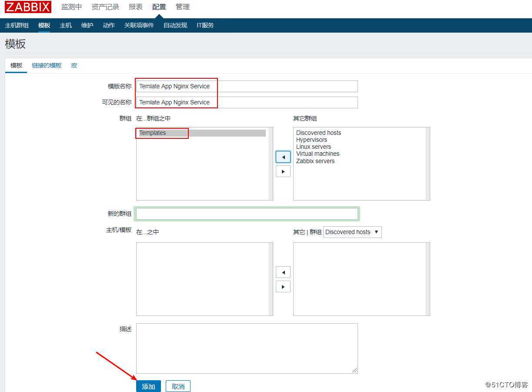The height and width of the screenshot is (392, 532).
Task: Select Linux servers in the 其它群组 list
Action: pos(314,147)
